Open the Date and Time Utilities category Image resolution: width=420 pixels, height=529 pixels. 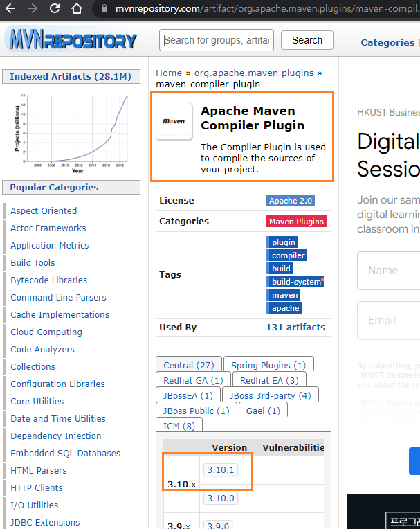click(58, 418)
